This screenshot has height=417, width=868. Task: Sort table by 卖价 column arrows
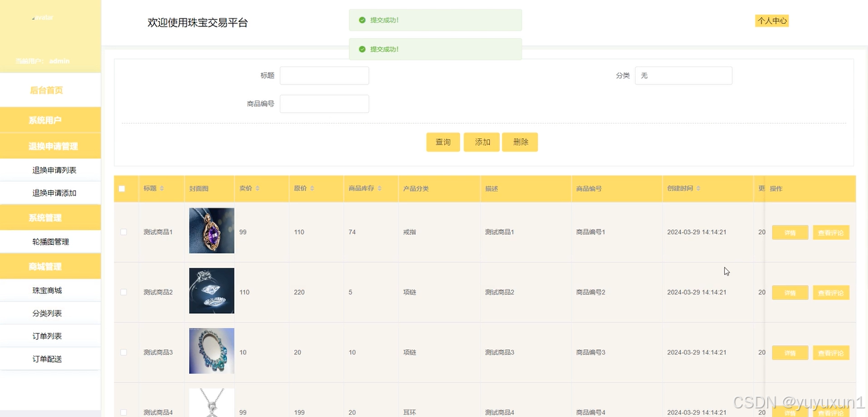pyautogui.click(x=258, y=189)
